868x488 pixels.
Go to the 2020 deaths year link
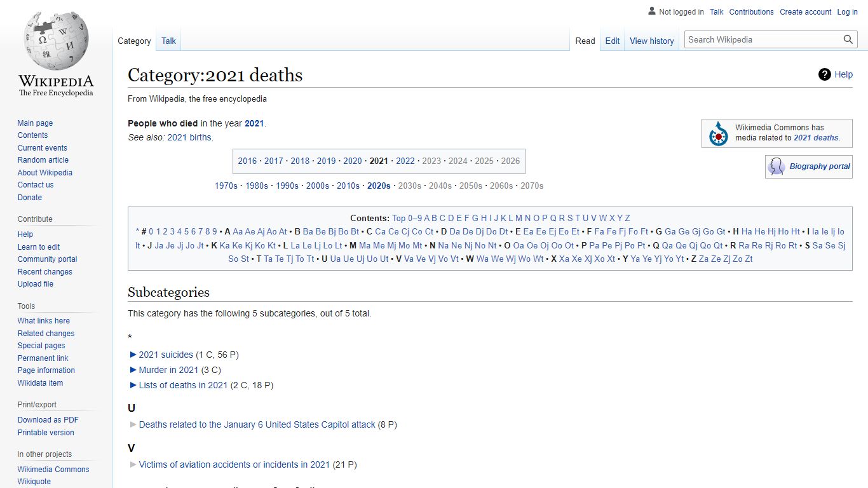[x=353, y=161]
